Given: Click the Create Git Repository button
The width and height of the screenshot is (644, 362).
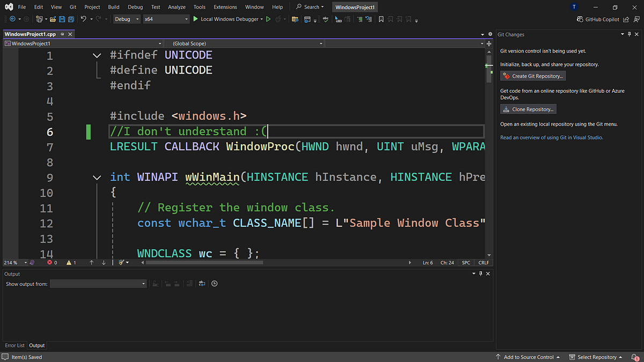Looking at the screenshot, I should [533, 76].
